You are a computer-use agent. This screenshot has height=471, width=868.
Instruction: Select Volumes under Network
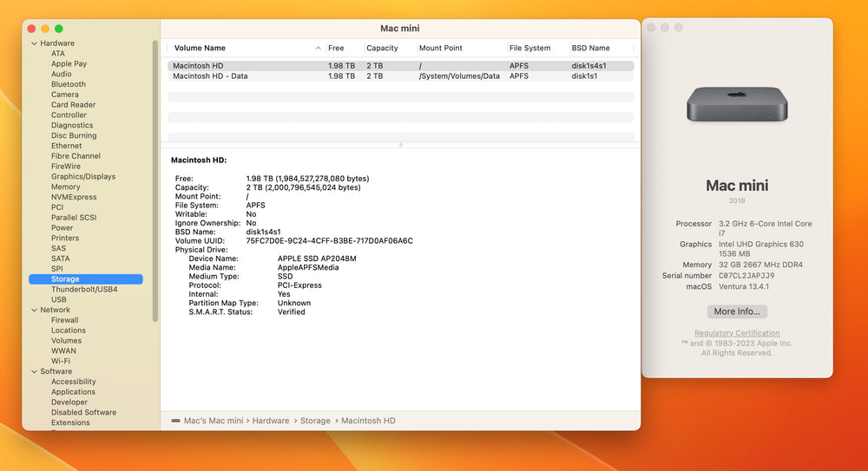pyautogui.click(x=67, y=340)
